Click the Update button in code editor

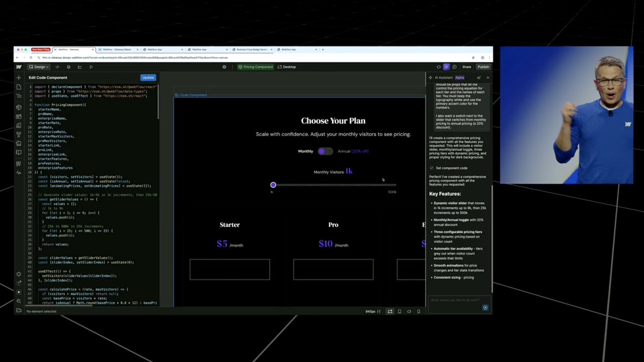tap(148, 78)
